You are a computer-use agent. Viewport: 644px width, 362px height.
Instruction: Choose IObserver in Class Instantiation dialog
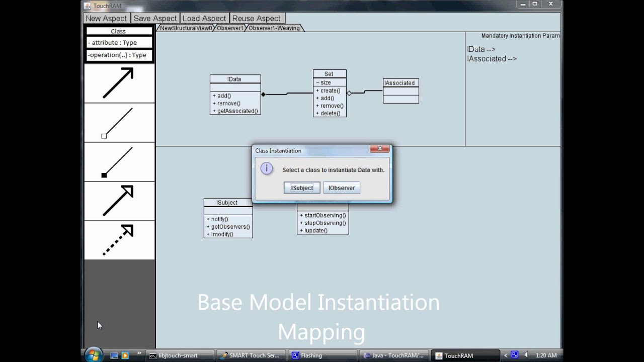point(342,188)
